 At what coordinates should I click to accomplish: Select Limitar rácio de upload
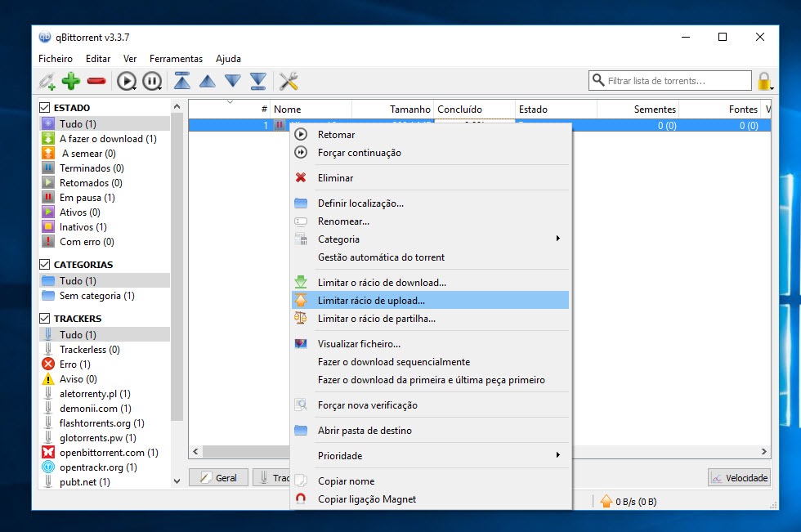pos(371,300)
